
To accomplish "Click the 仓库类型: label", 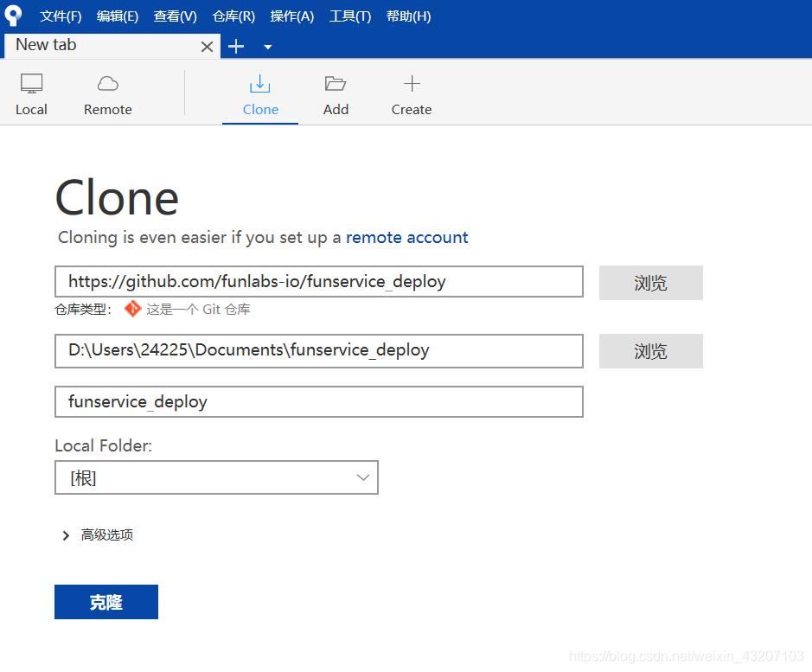I will [x=83, y=310].
